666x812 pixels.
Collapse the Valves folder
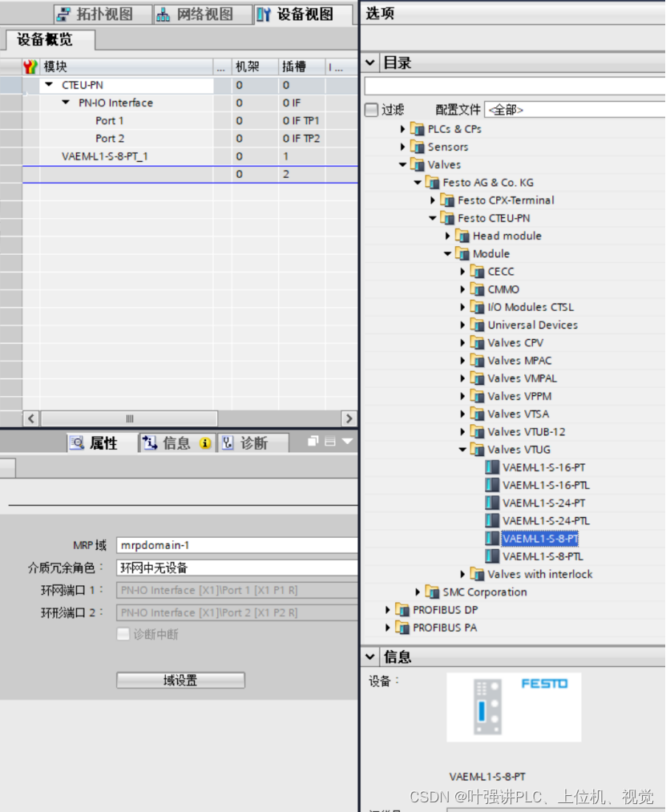pos(402,164)
